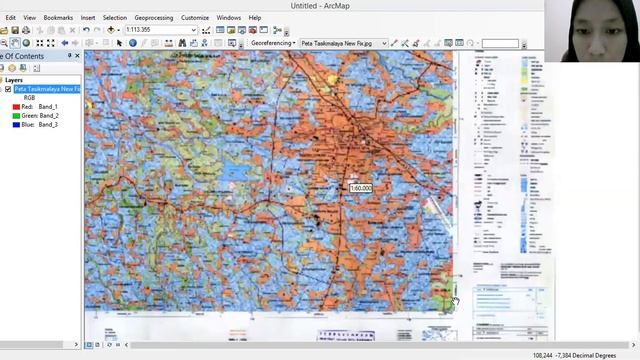
Task: Select the Pan hand tool
Action: click(15, 43)
